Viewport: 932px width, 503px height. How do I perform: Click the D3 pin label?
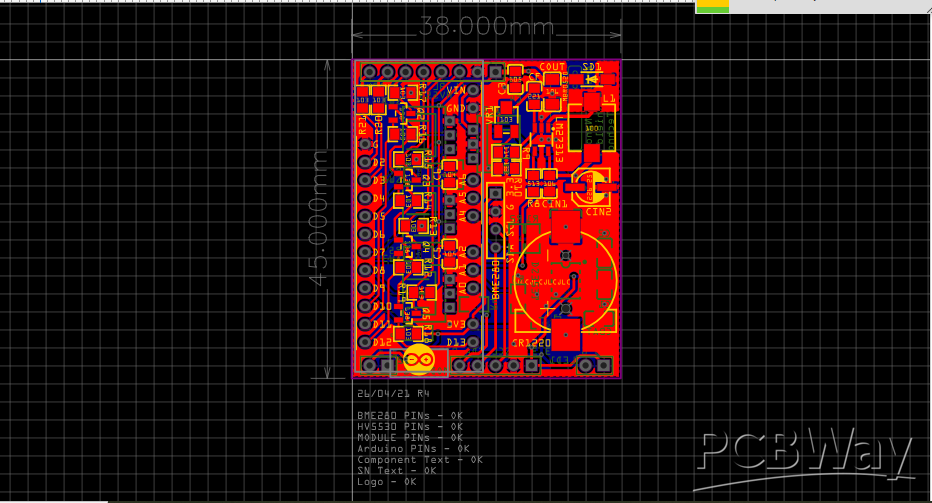379,180
